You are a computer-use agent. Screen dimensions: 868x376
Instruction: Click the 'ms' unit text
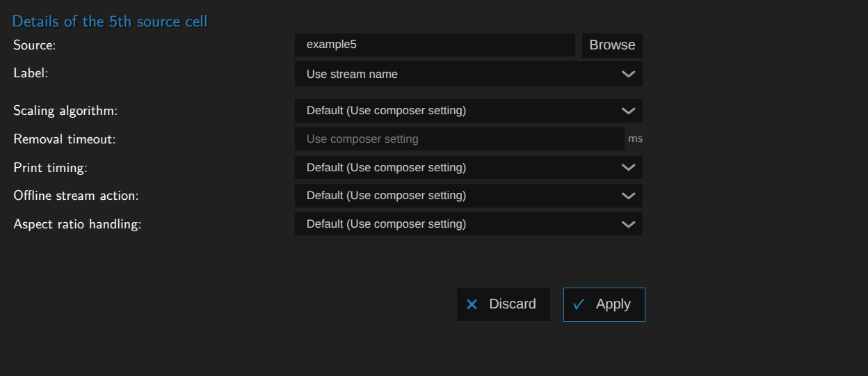(635, 139)
